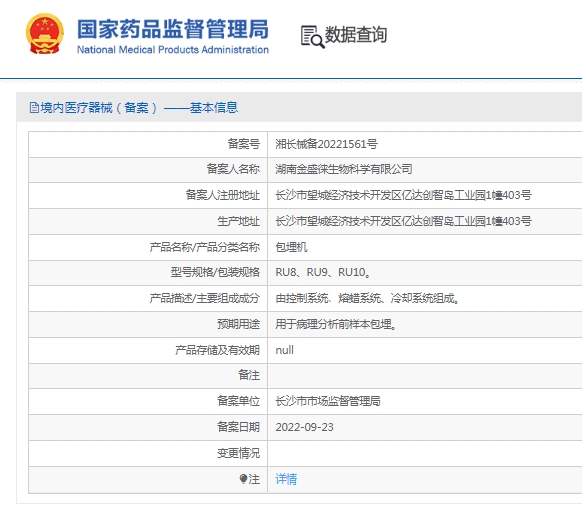The height and width of the screenshot is (512, 582).
Task: Click the 产品存储及有效期 label
Action: point(218,350)
